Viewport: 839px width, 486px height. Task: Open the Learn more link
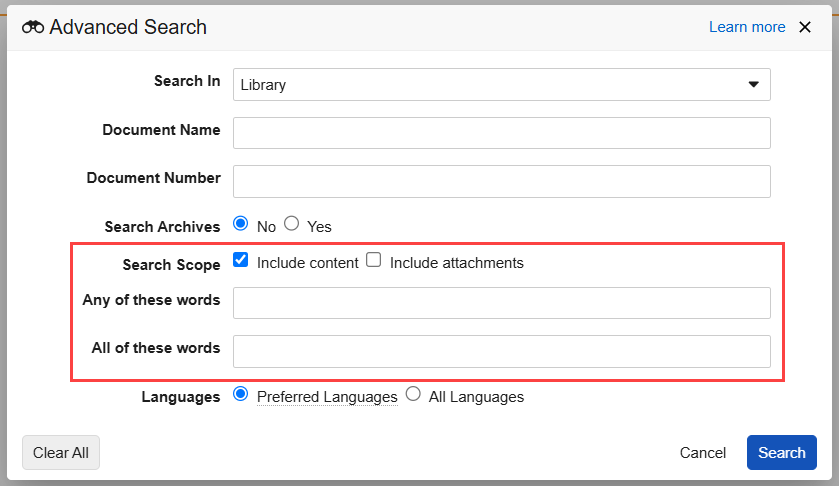[746, 27]
